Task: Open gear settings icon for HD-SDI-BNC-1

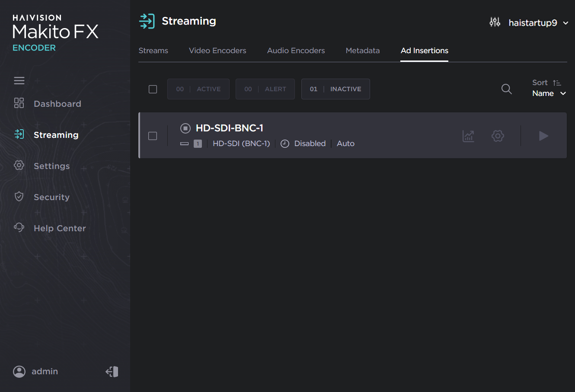Action: point(498,136)
